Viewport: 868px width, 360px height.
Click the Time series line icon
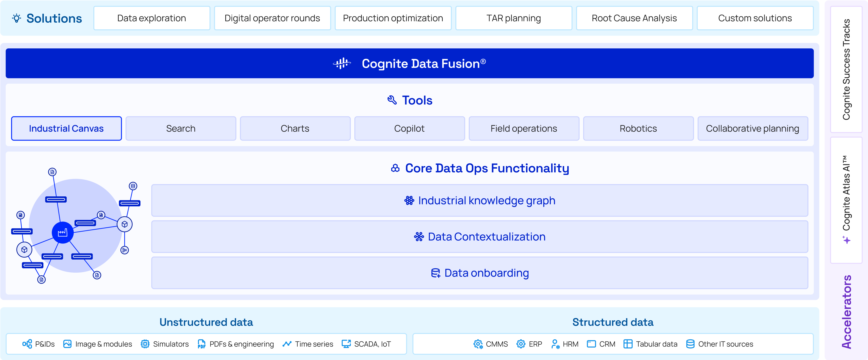point(287,344)
